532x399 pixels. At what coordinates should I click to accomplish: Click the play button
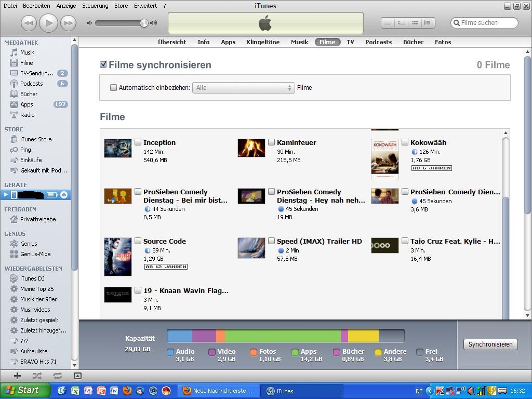pos(48,23)
